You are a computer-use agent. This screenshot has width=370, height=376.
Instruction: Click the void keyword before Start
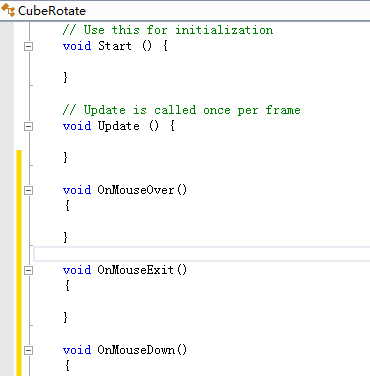click(x=77, y=46)
